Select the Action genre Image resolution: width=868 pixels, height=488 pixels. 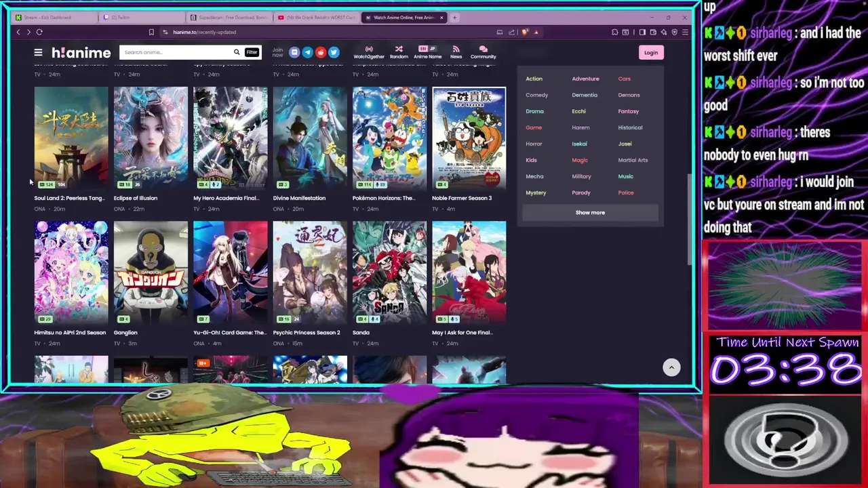point(534,79)
